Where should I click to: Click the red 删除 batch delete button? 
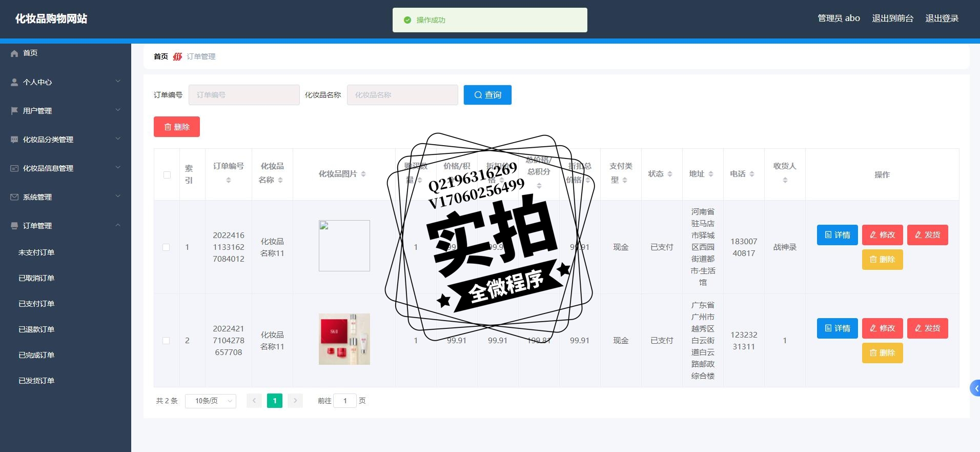point(177,127)
